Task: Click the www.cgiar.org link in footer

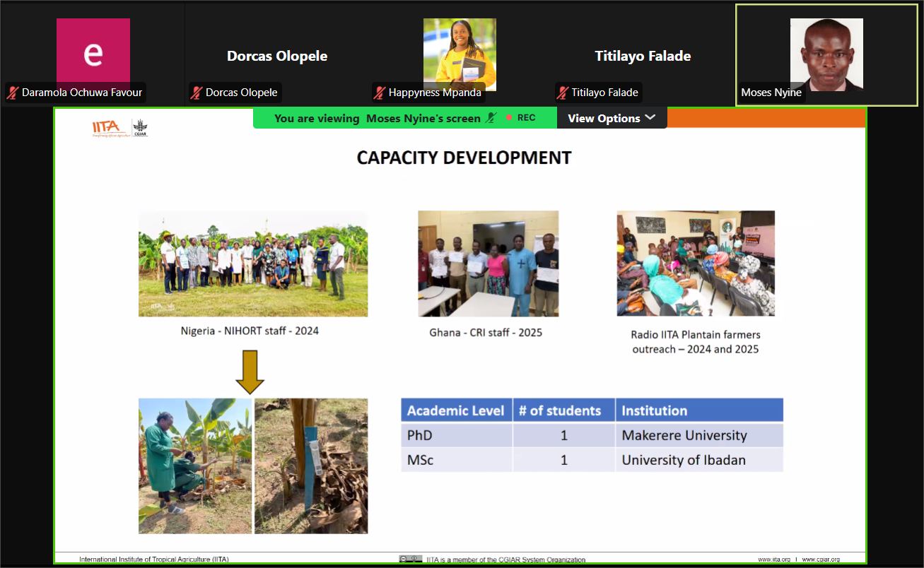Action: [820, 560]
